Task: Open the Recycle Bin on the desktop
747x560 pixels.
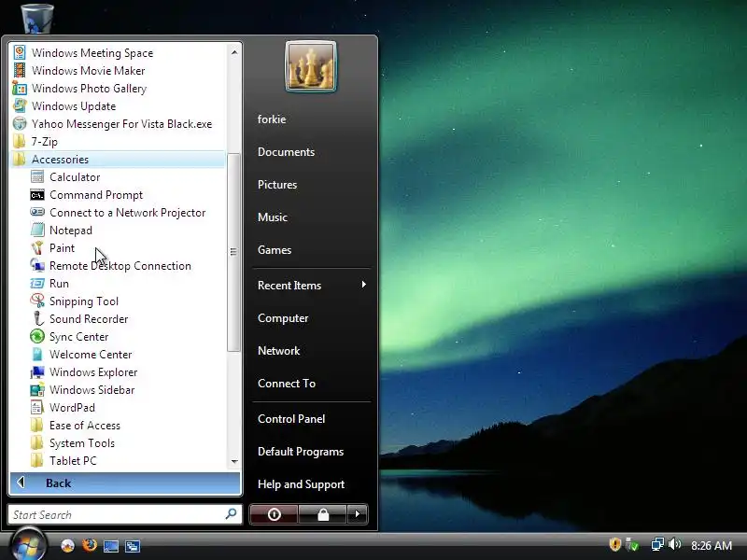Action: pyautogui.click(x=37, y=18)
